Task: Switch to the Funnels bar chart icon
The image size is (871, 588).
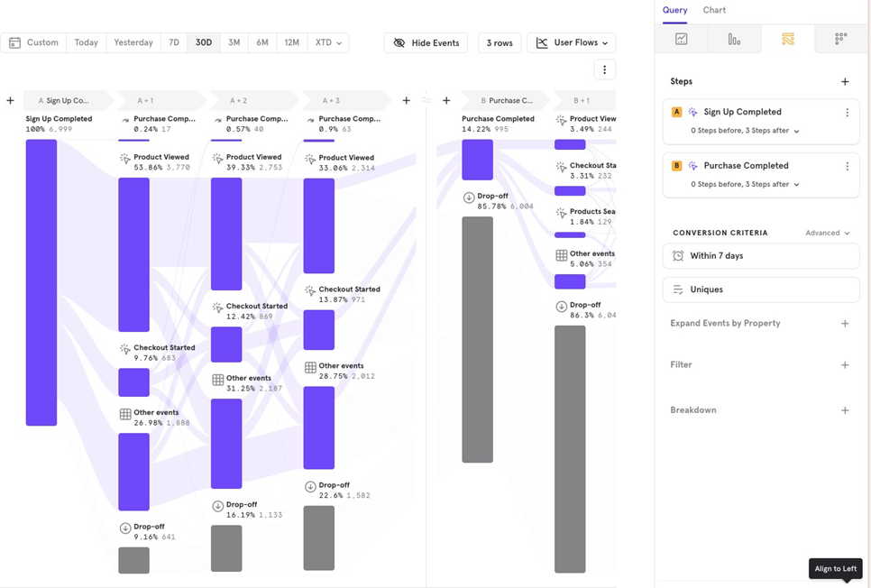Action: coord(734,40)
